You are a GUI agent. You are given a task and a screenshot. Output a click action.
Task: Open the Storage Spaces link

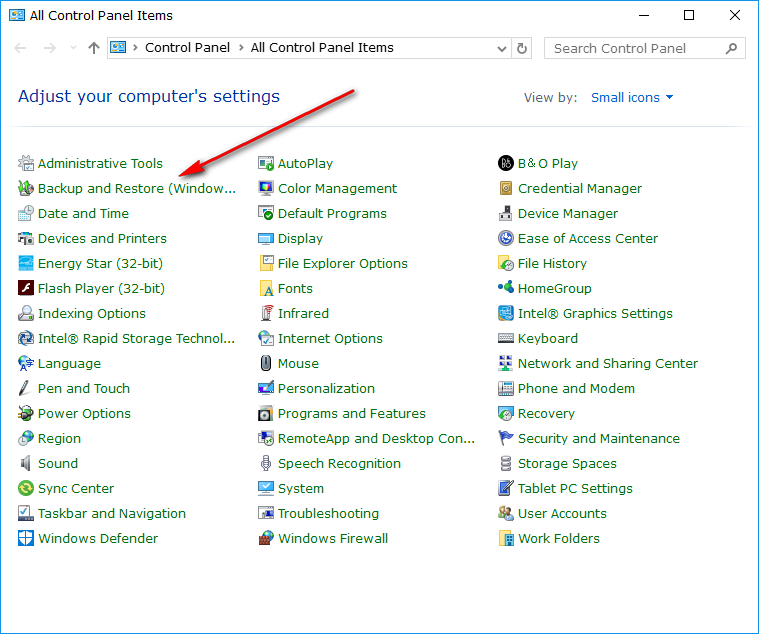(567, 464)
